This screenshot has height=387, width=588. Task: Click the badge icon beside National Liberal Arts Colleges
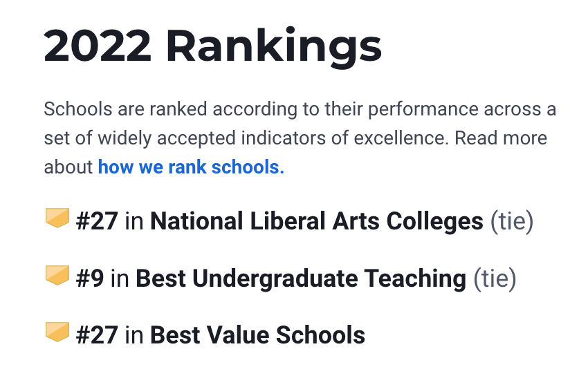pyautogui.click(x=57, y=219)
